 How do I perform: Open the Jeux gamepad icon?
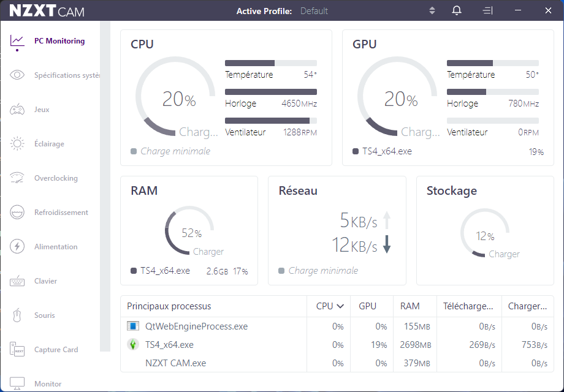coord(17,110)
